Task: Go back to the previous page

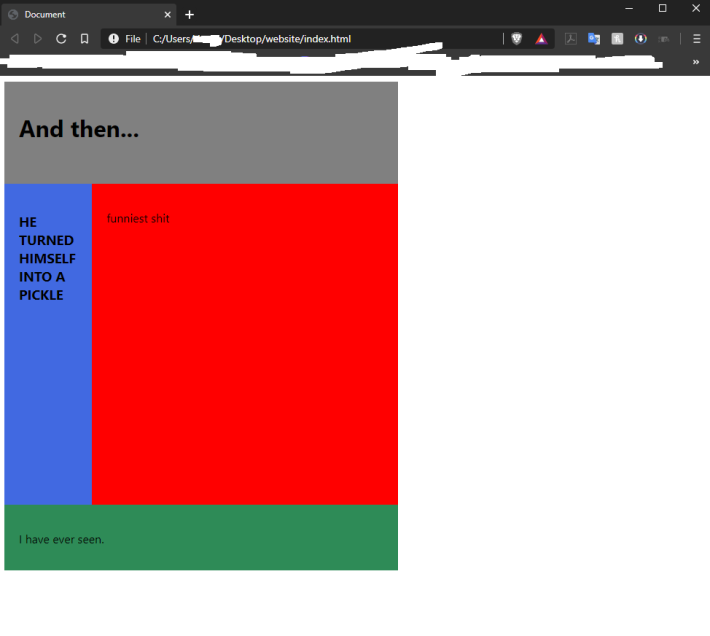Action: [x=15, y=39]
